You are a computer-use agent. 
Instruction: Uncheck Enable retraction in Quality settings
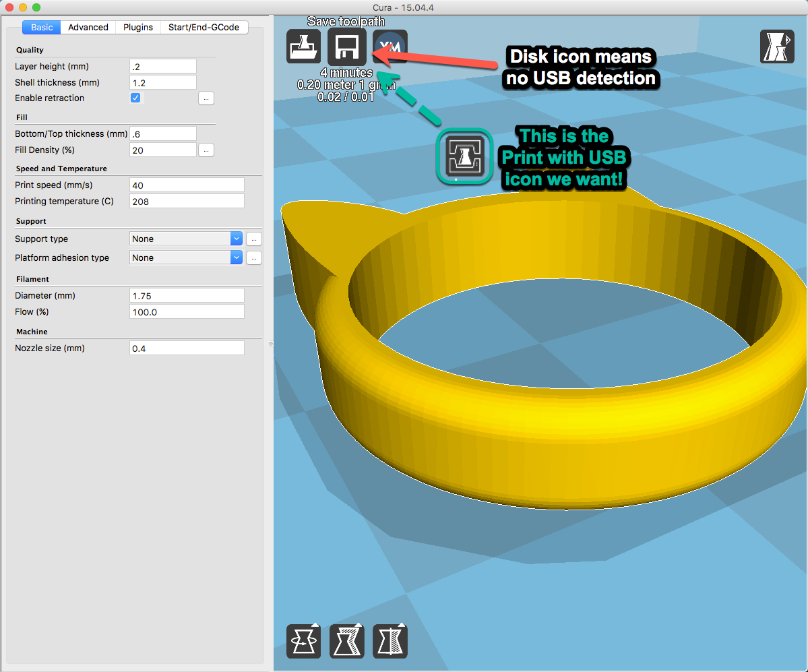point(135,98)
